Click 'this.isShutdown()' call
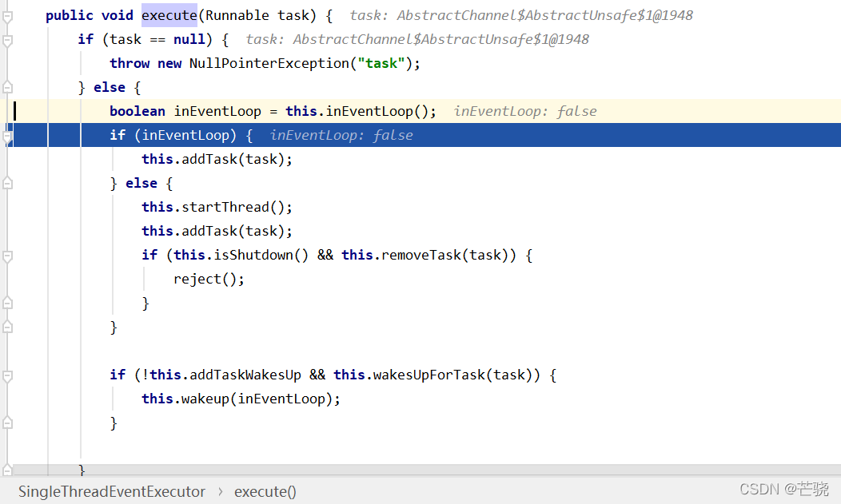The width and height of the screenshot is (841, 504). tap(241, 255)
